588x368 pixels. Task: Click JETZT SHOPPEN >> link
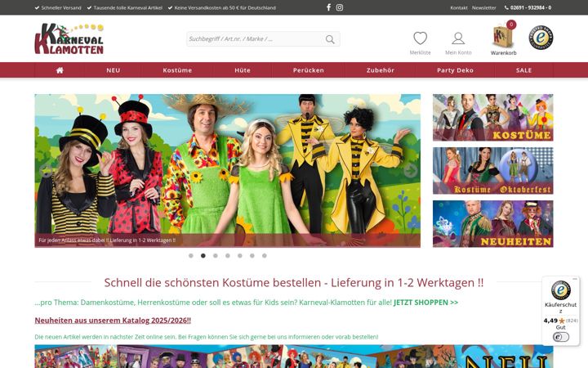click(425, 303)
